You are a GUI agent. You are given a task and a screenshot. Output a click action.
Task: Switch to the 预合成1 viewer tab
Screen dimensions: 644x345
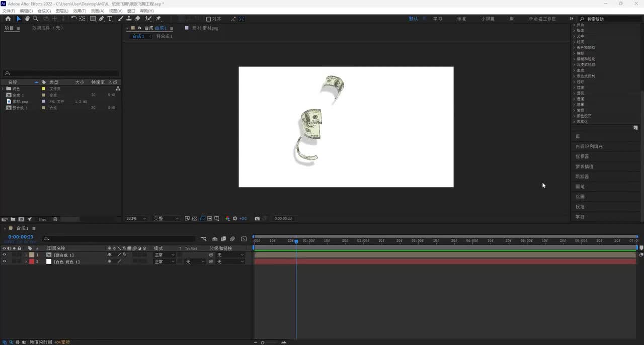tap(164, 36)
